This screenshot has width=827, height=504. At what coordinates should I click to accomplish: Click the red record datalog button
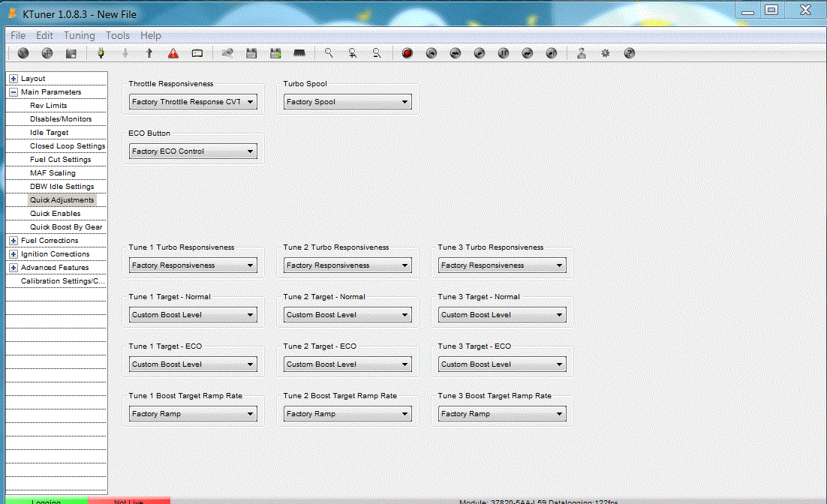click(407, 53)
